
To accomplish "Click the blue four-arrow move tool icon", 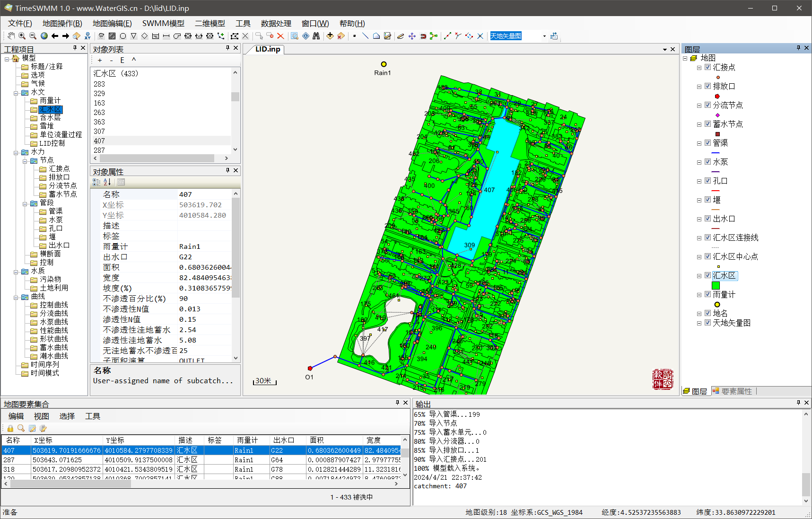I will (412, 36).
